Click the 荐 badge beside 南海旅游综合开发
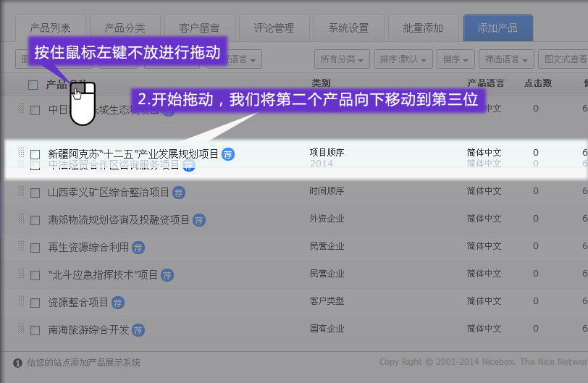The image size is (588, 383). pyautogui.click(x=138, y=329)
